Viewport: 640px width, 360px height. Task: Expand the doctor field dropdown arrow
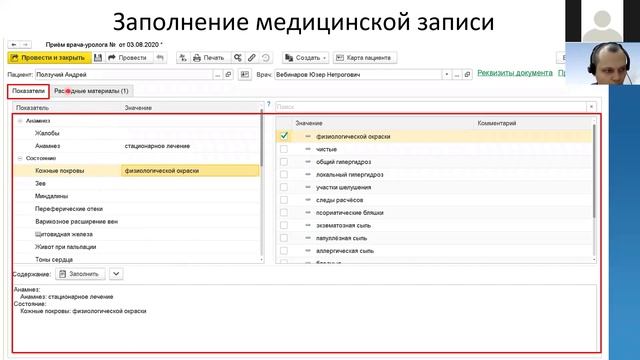click(447, 75)
